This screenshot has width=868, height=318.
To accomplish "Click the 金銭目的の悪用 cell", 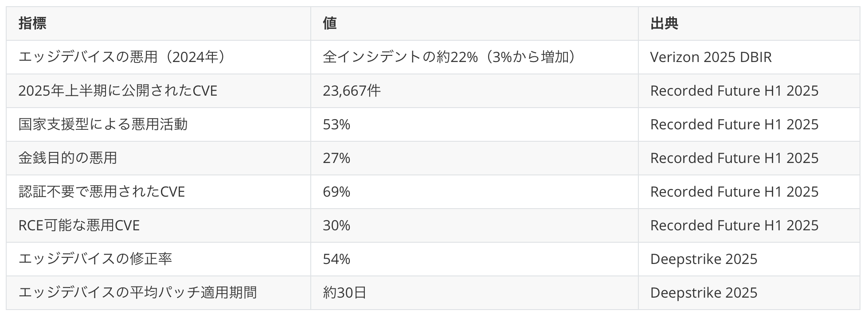I will [x=68, y=158].
